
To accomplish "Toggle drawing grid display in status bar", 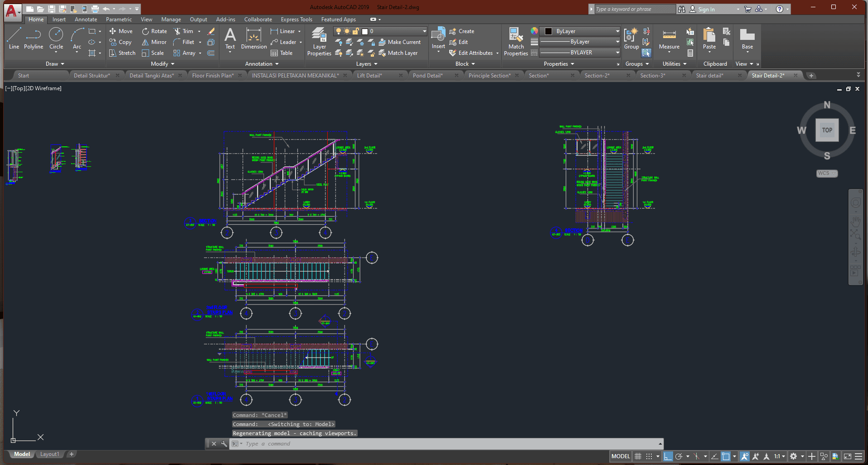I will coord(638,456).
